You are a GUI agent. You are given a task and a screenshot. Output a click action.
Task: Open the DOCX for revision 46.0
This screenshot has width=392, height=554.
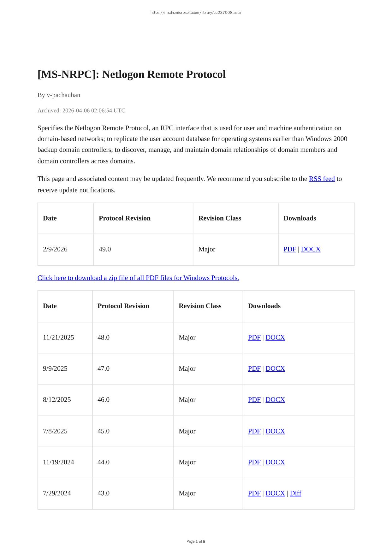[x=275, y=400]
